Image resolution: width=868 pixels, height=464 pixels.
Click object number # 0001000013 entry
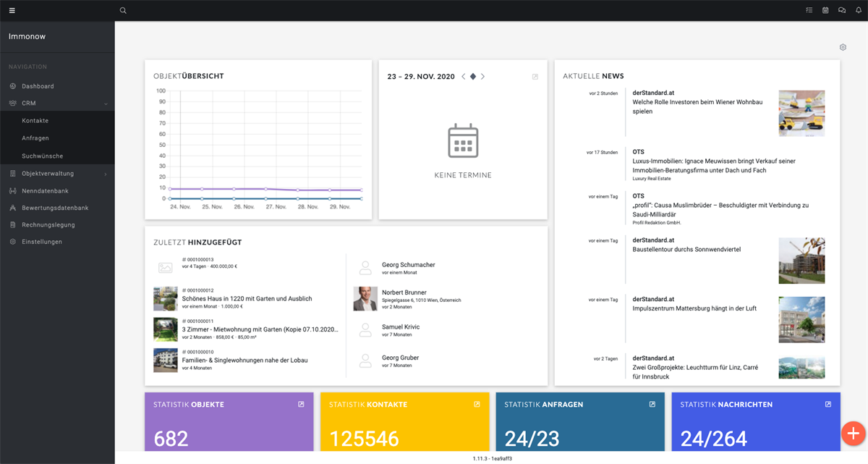(x=197, y=259)
